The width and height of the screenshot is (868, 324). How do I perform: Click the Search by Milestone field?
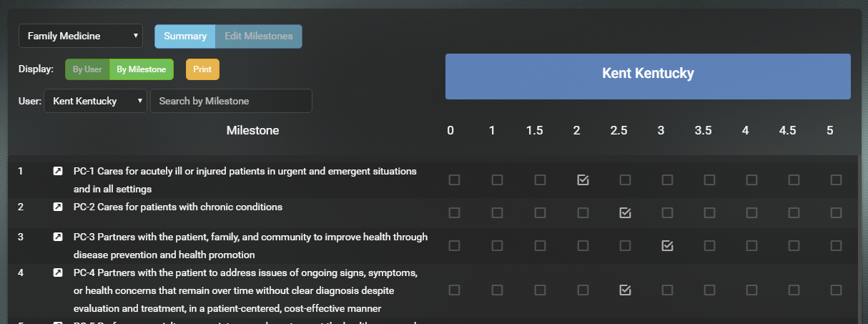(x=231, y=101)
